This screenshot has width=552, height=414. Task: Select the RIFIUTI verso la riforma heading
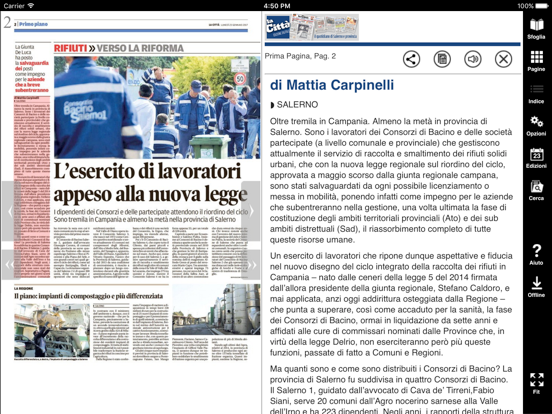[119, 48]
